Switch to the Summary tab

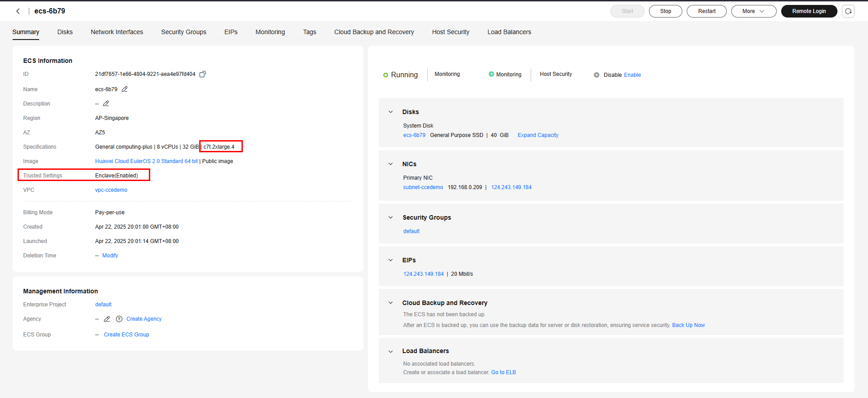(x=26, y=32)
